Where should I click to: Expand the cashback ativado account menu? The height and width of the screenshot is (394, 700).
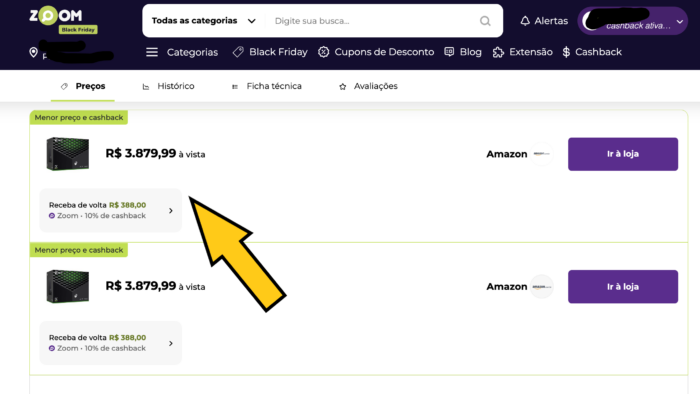pyautogui.click(x=632, y=21)
